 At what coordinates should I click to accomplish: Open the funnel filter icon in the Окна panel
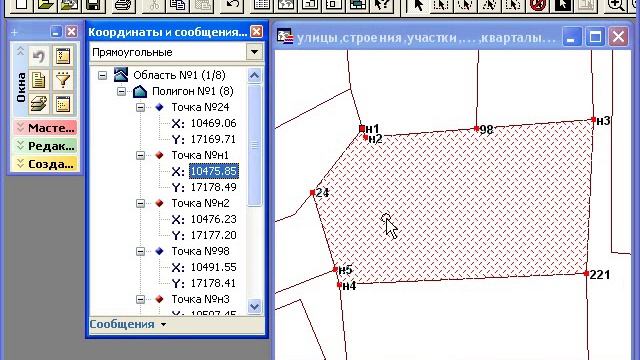tap(63, 80)
